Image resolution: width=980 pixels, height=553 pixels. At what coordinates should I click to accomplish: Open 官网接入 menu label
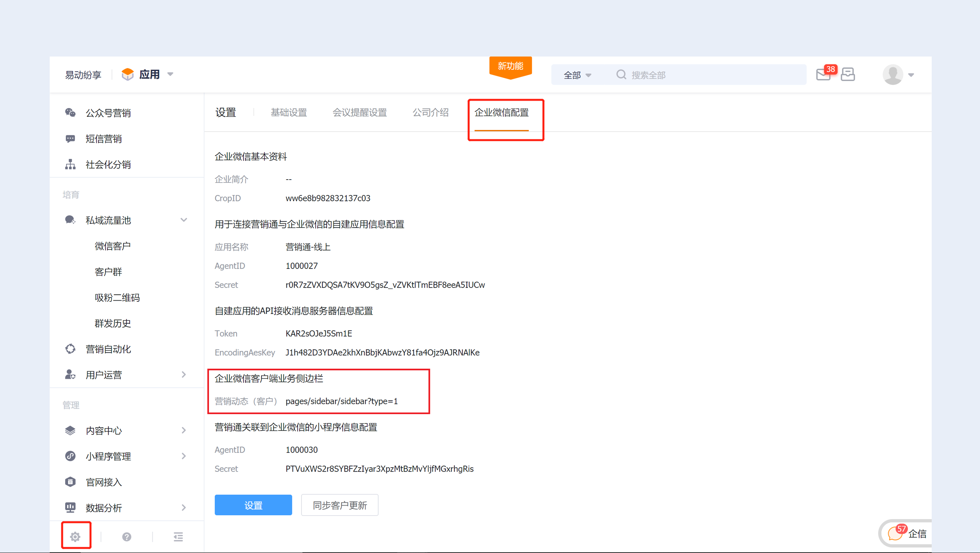click(103, 482)
